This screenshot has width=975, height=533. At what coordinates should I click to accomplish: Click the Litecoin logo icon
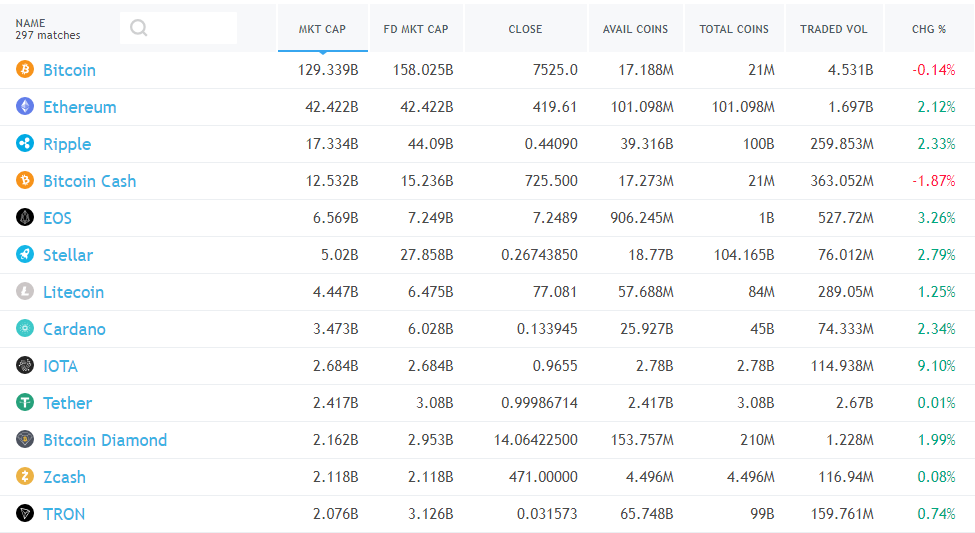click(25, 291)
